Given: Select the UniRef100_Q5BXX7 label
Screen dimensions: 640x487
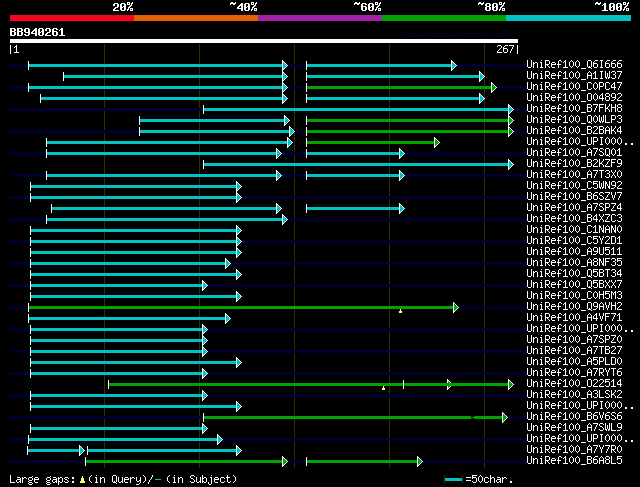Looking at the screenshot, I should [574, 285].
